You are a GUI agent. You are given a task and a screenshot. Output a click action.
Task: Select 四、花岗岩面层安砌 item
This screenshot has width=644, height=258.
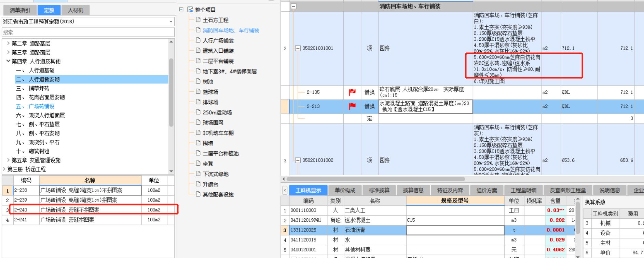[40, 98]
